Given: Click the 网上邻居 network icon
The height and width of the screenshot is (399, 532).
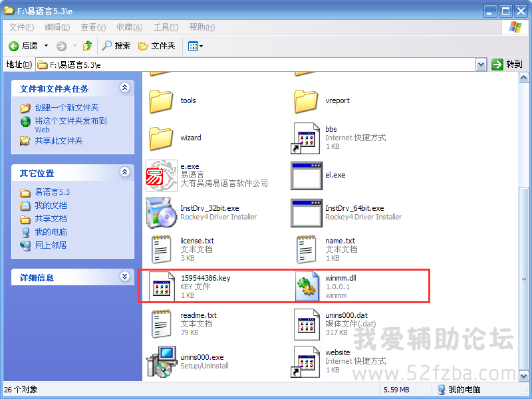Looking at the screenshot, I should click(x=25, y=245).
